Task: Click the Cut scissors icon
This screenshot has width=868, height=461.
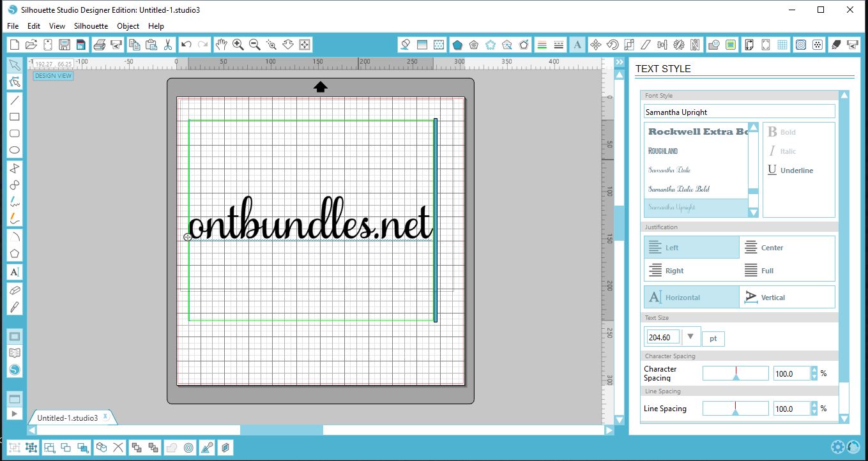Action: 167,45
